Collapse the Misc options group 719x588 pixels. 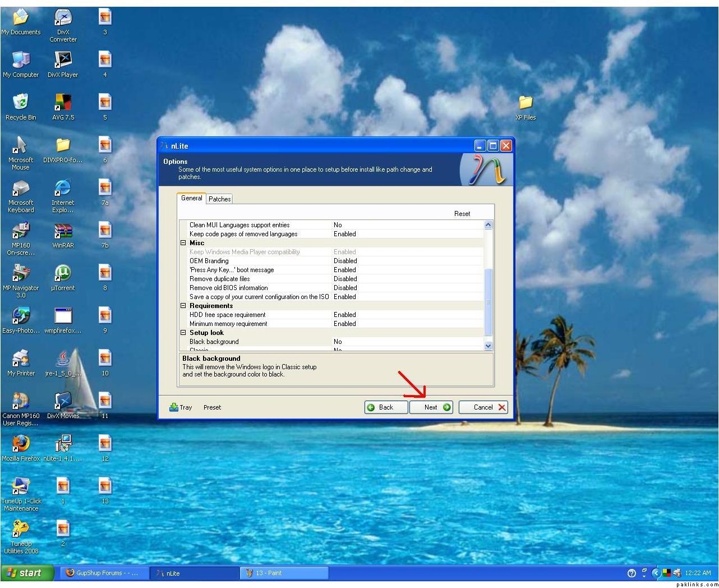point(183,243)
